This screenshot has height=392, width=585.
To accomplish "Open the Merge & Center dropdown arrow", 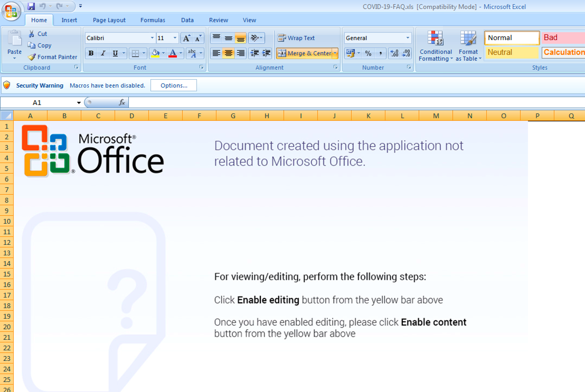I will pos(335,53).
